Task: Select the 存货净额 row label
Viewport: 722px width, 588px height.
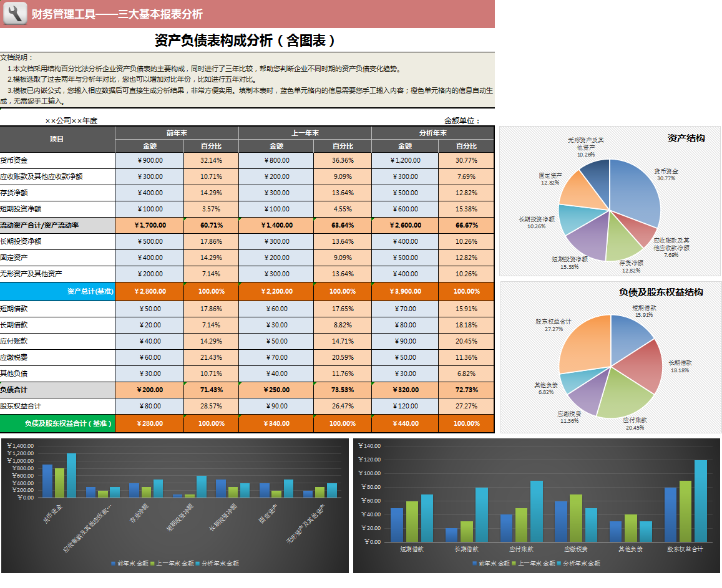Action: 57,193
